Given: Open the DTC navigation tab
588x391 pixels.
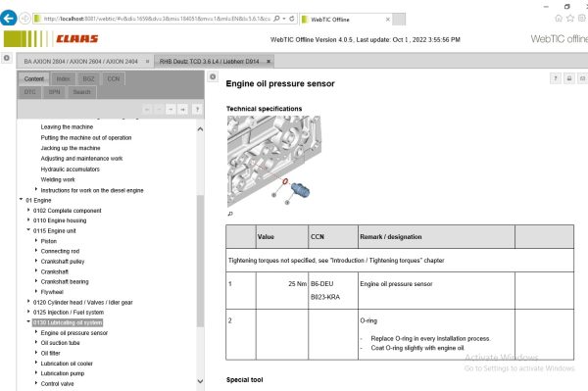Looking at the screenshot, I should click(x=30, y=92).
